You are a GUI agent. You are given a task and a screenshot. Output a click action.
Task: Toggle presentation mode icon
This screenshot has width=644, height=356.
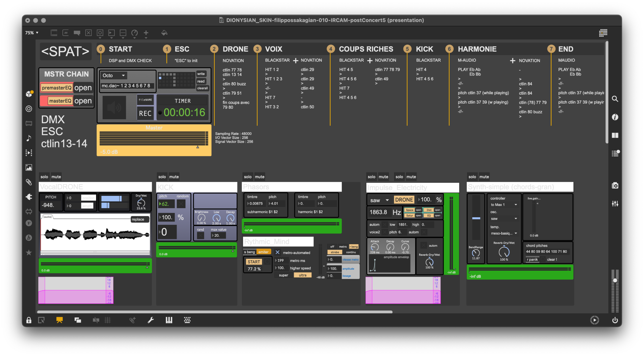pos(59,320)
